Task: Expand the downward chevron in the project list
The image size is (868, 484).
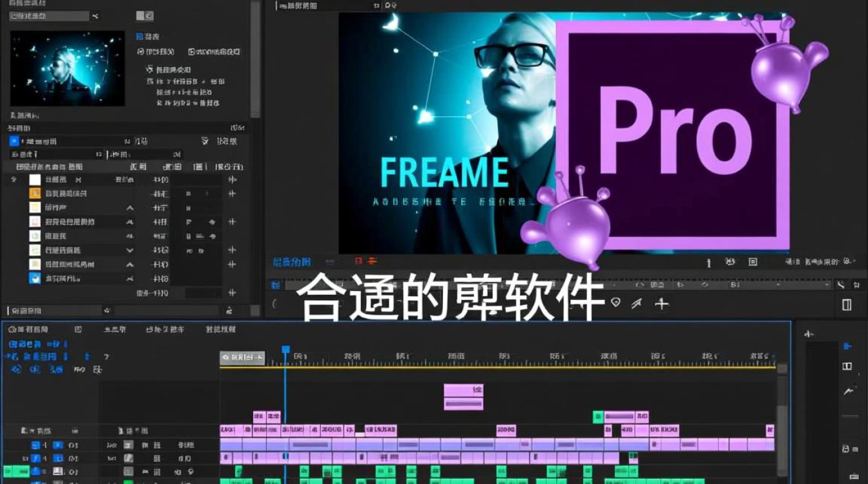Action: click(130, 250)
